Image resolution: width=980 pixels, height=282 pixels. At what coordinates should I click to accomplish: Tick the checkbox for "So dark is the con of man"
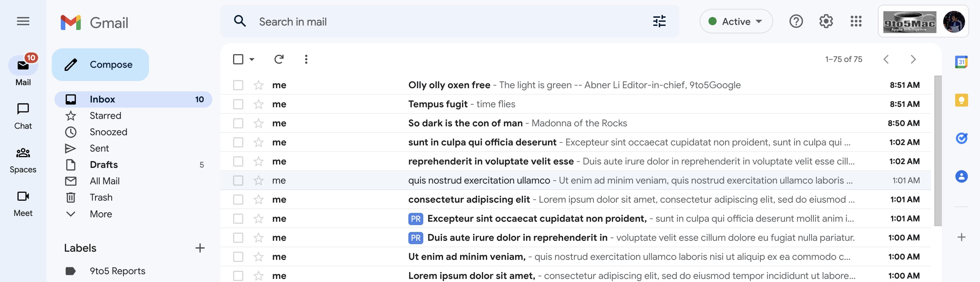pos(238,123)
